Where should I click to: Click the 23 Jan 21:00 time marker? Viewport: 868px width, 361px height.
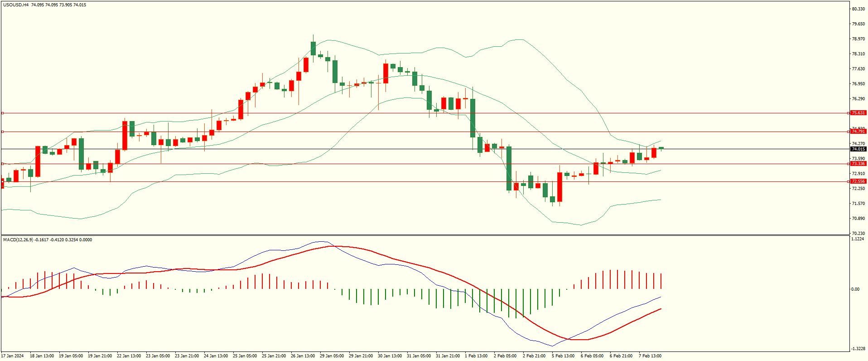[x=187, y=356]
